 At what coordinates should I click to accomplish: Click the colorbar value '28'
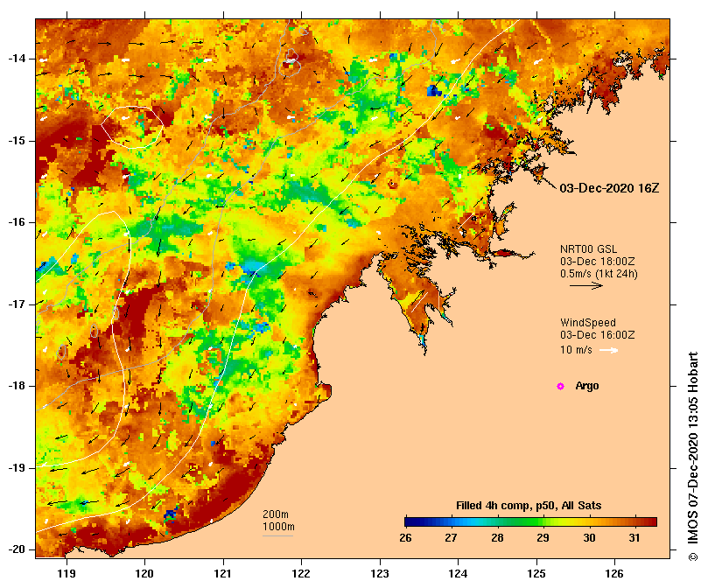(x=497, y=538)
